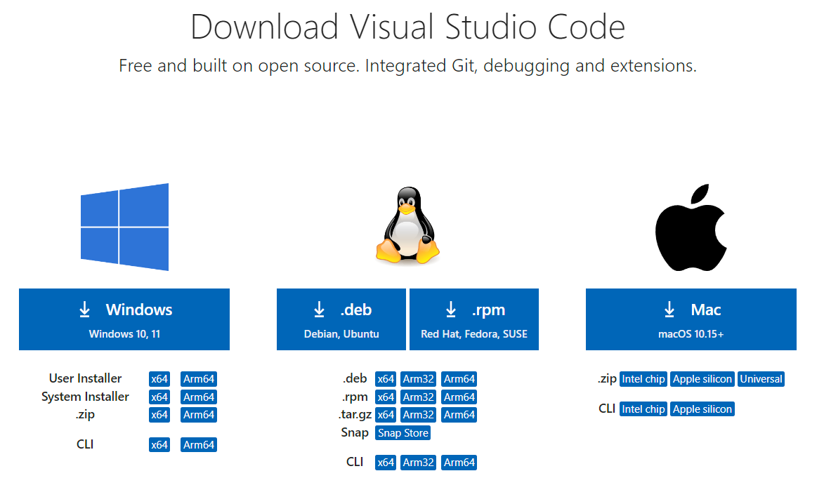
Task: Download the .tar.gz Arm32 archive
Action: coord(418,415)
